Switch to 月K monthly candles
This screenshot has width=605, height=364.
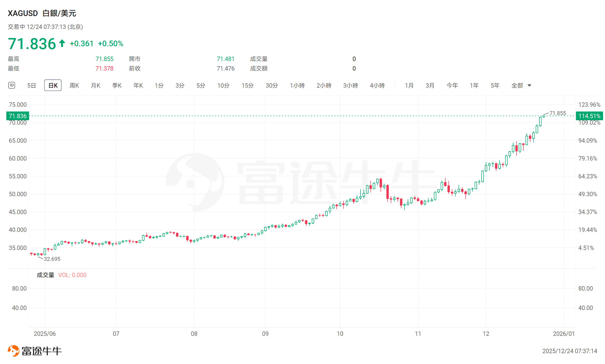[x=95, y=85]
